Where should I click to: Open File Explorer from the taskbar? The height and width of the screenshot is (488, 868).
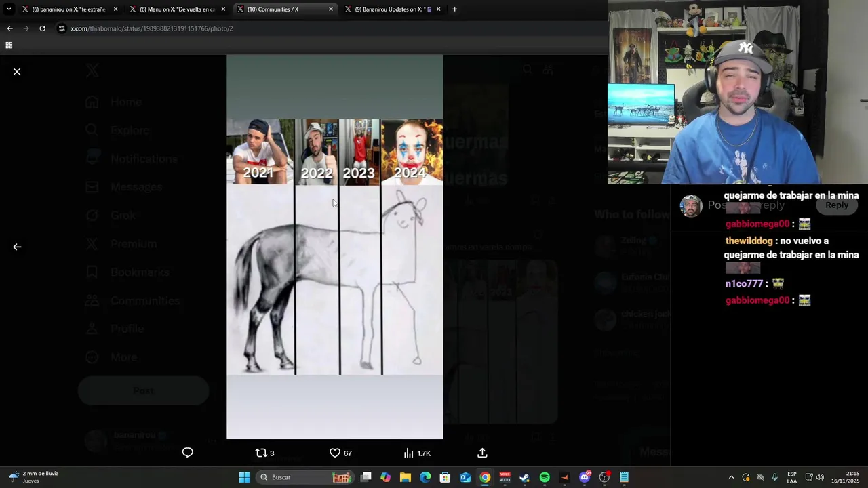(x=406, y=477)
